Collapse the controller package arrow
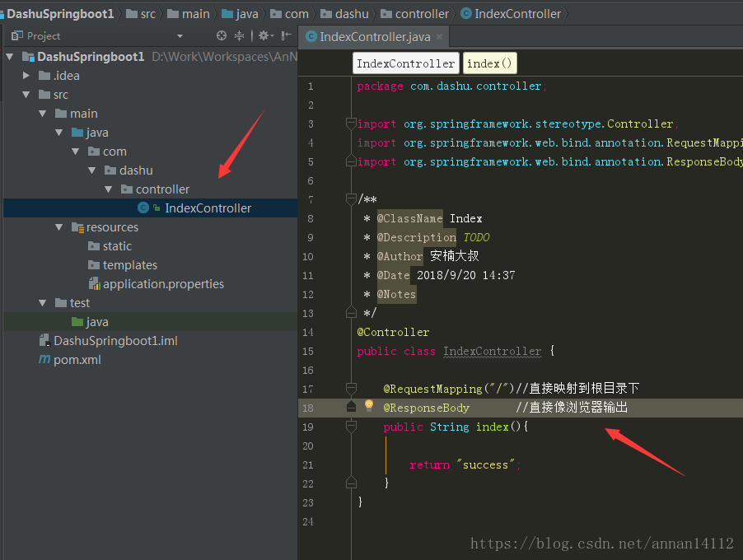The height and width of the screenshot is (560, 743). click(x=109, y=189)
